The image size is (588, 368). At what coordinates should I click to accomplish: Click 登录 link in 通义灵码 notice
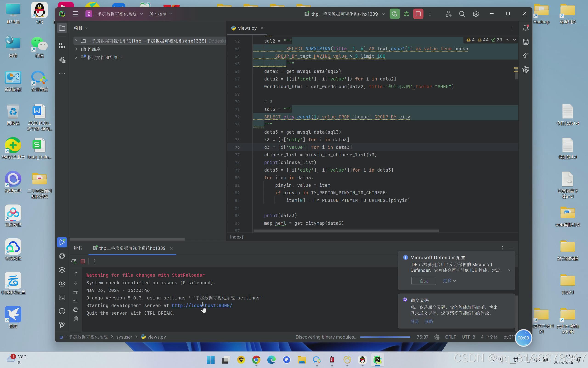[x=415, y=321]
